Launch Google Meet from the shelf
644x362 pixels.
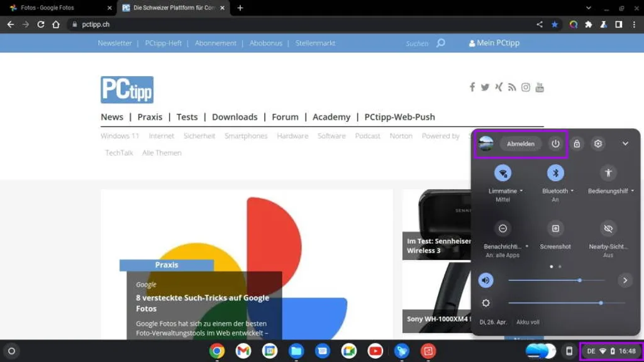348,351
